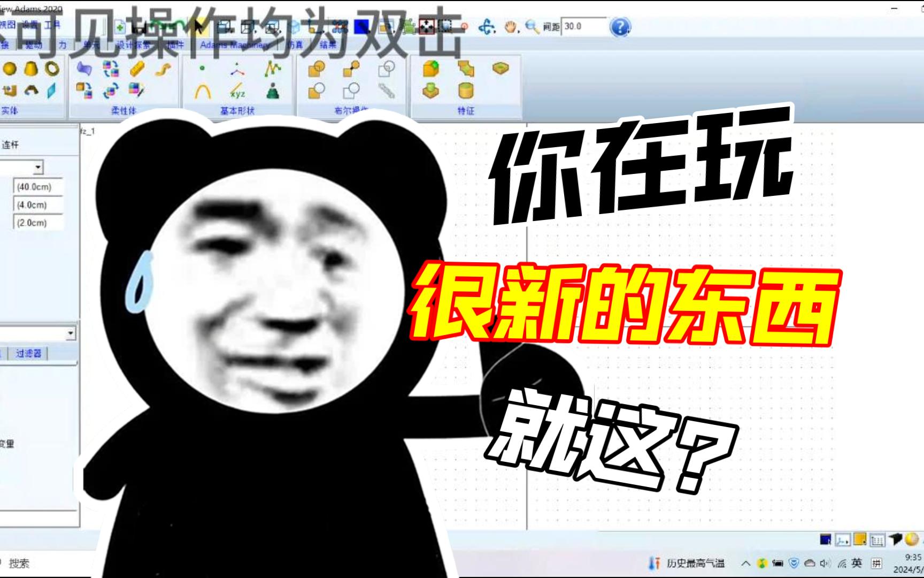Select the sphere solid tool

[x=10, y=69]
